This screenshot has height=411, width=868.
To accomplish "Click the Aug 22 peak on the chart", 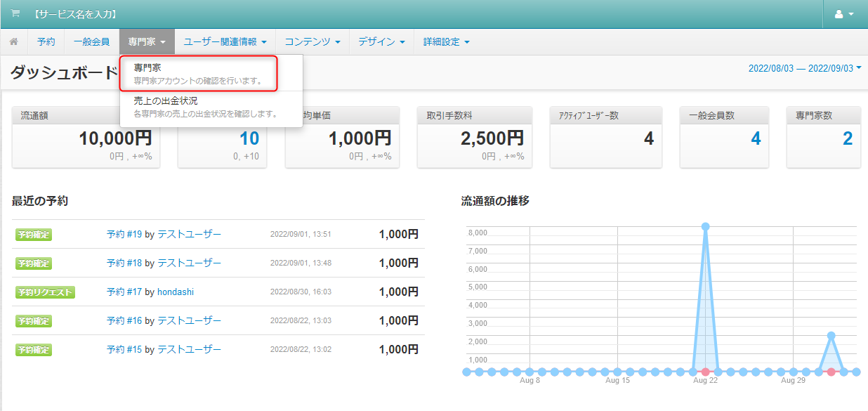I will (704, 226).
